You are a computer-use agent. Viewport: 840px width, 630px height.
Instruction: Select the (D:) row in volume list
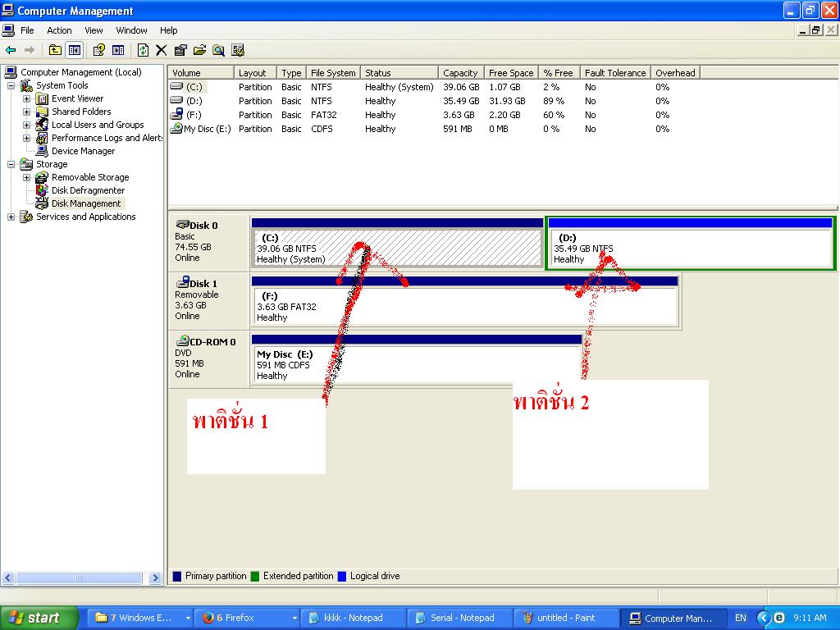click(x=419, y=101)
